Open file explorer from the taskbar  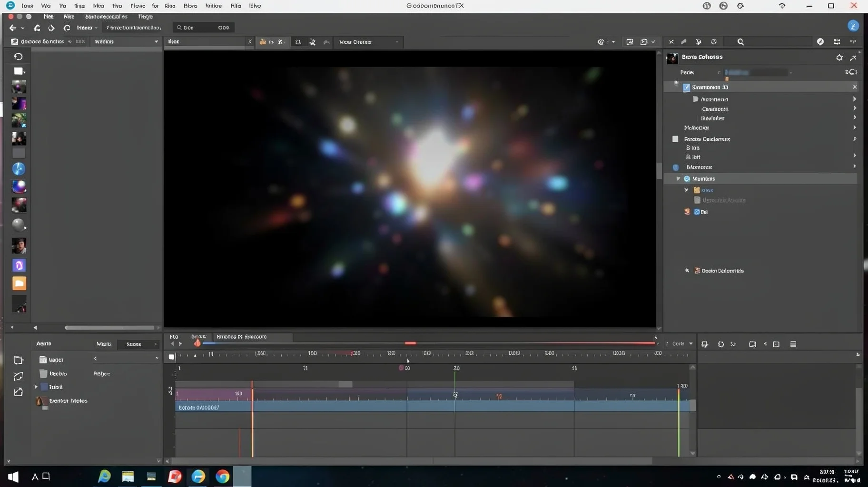click(x=128, y=477)
